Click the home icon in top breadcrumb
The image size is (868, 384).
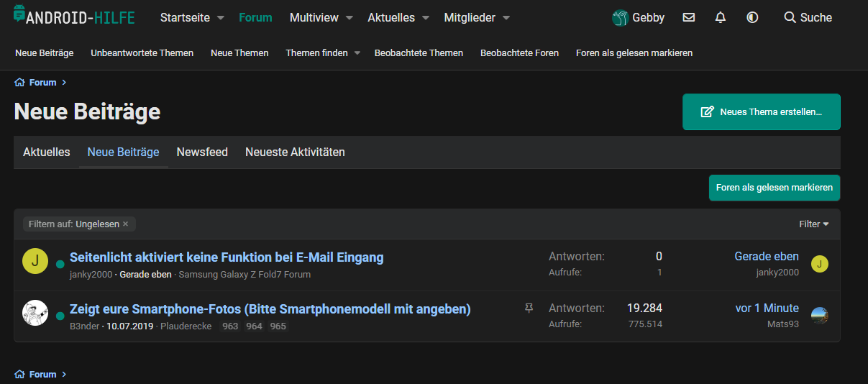point(19,83)
